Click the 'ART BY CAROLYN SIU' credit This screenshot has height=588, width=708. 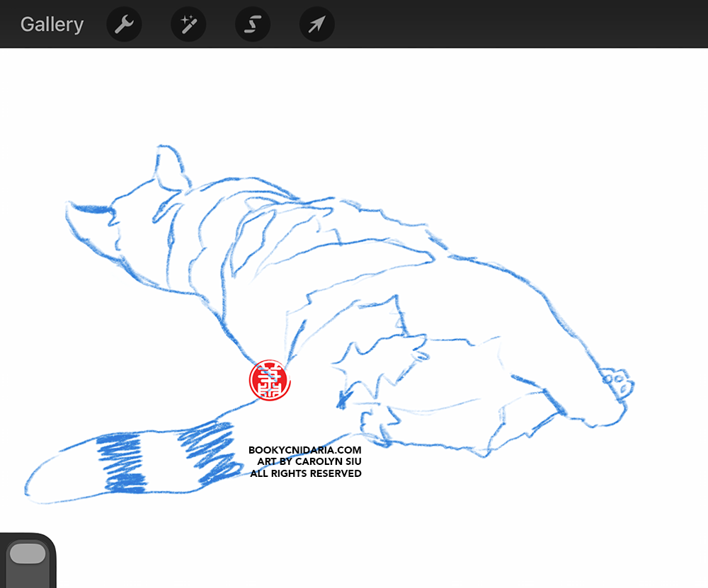pyautogui.click(x=309, y=461)
